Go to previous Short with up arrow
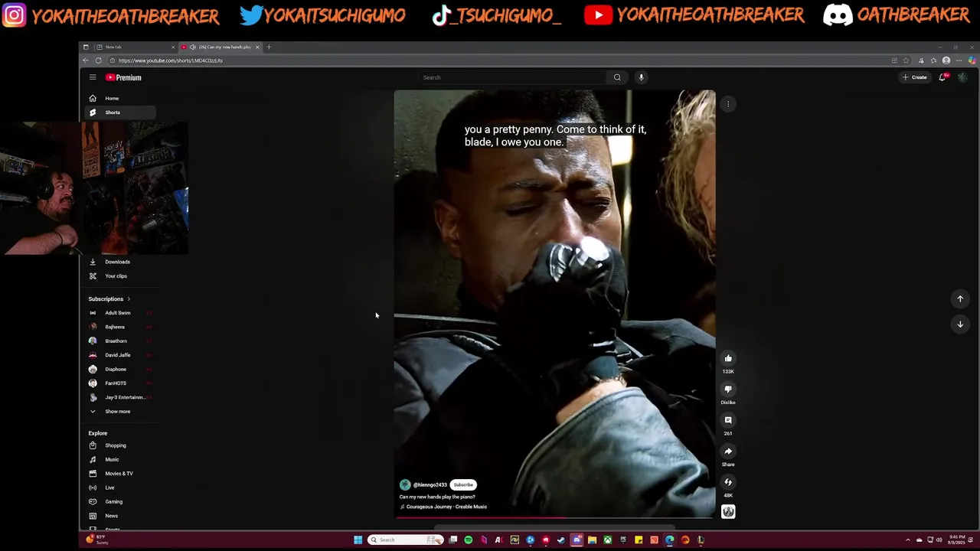Image resolution: width=980 pixels, height=551 pixels. [960, 299]
